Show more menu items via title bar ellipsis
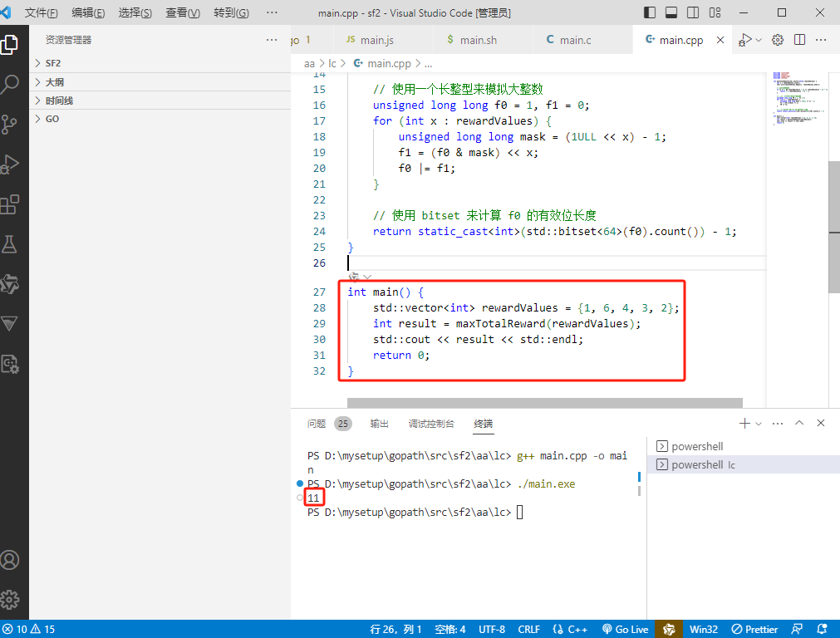The height and width of the screenshot is (638, 840). click(272, 12)
